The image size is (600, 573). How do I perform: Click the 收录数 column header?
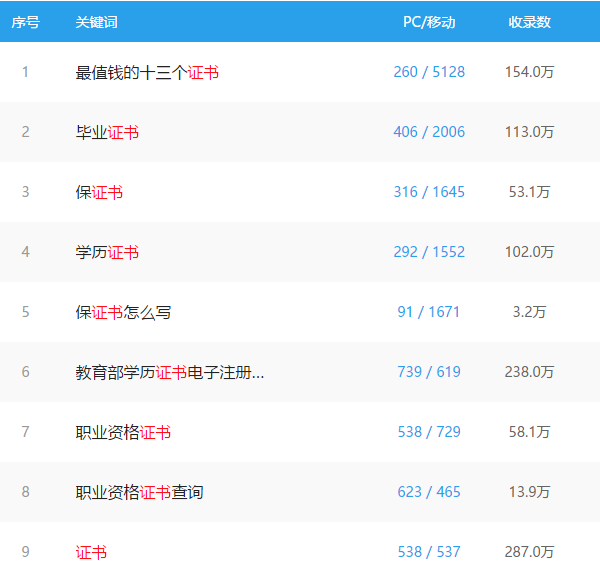pyautogui.click(x=530, y=22)
